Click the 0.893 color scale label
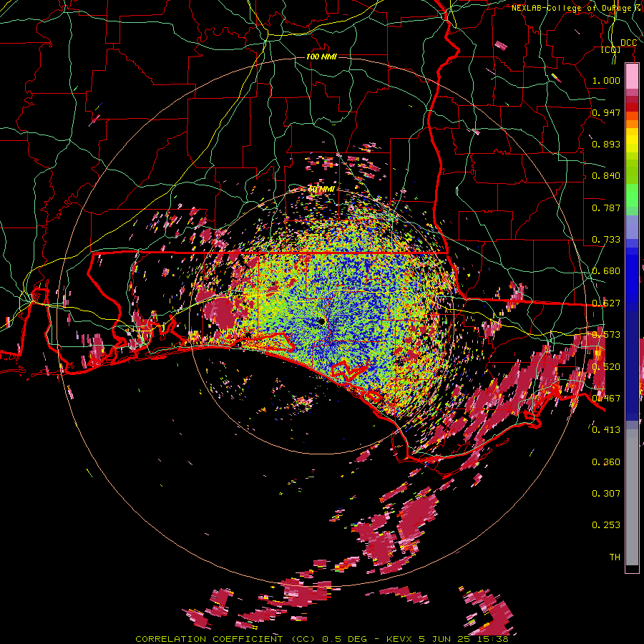 tap(606, 144)
